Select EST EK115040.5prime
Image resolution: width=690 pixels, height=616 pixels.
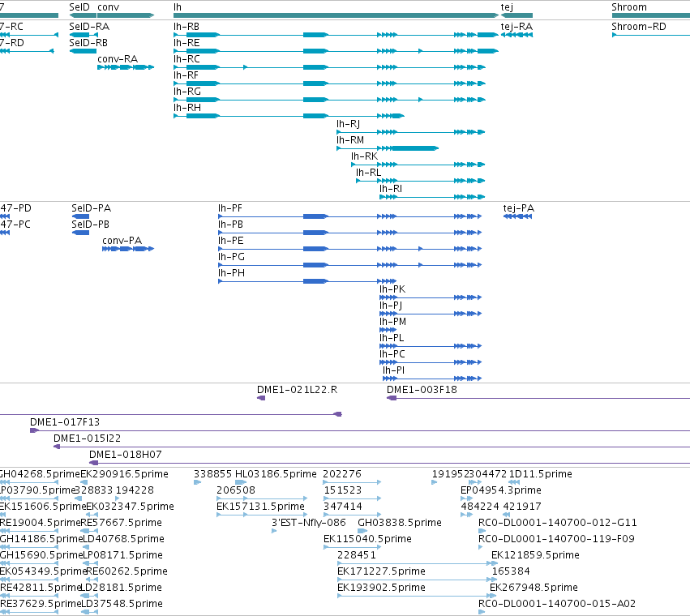coord(351,547)
